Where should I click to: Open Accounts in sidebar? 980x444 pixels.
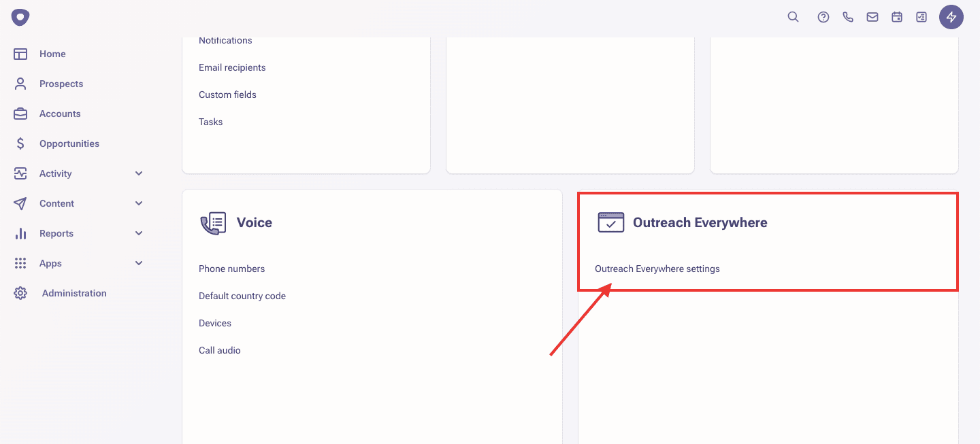pos(60,114)
